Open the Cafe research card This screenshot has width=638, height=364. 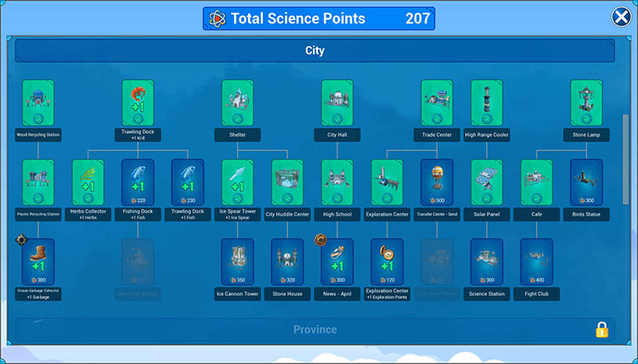pyautogui.click(x=536, y=182)
